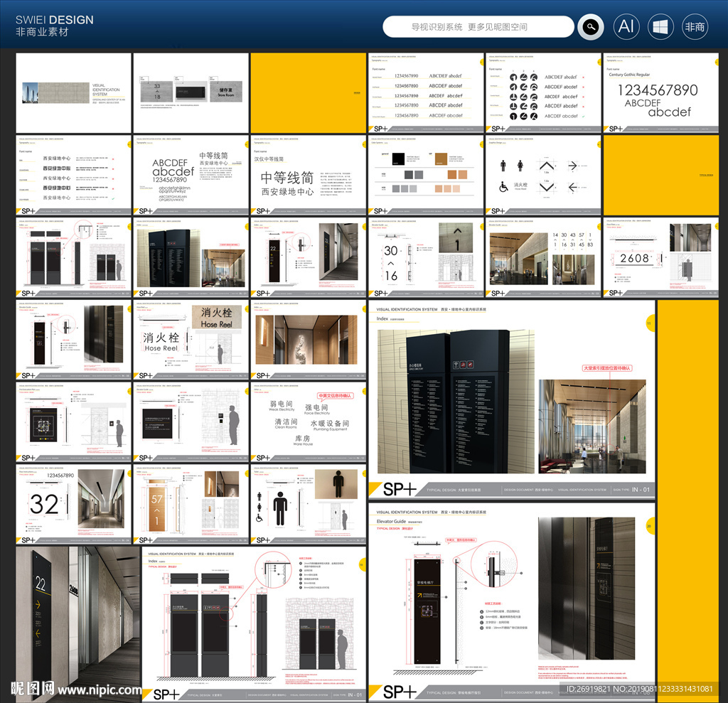Viewport: 728px width, 703px height.
Task: Open the circular pictogram font comparison page
Action: (543, 93)
